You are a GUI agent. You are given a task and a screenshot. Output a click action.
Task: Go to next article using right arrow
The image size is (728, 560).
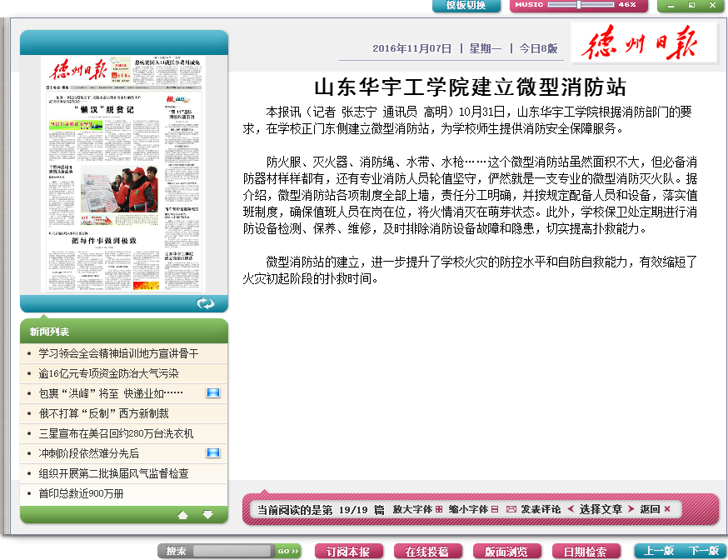coord(631,508)
